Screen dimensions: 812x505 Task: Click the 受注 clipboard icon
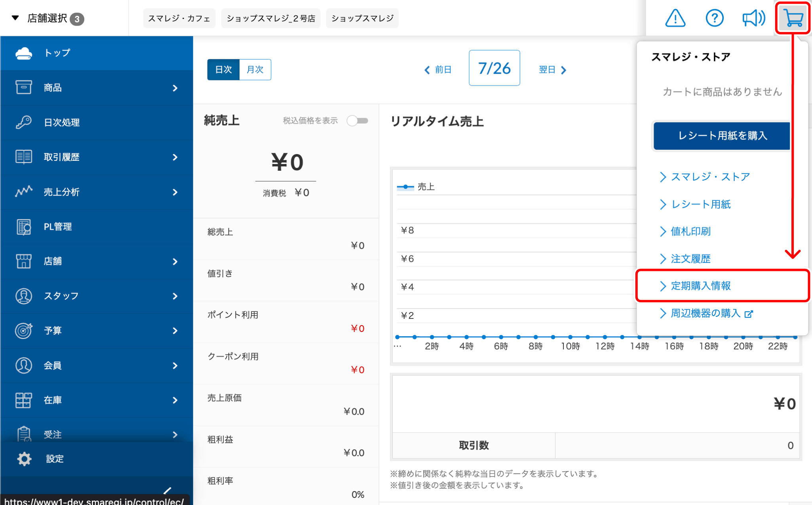[x=23, y=434]
